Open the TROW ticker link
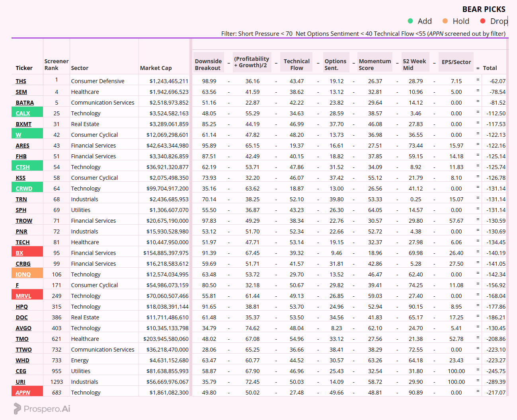 click(x=24, y=221)
